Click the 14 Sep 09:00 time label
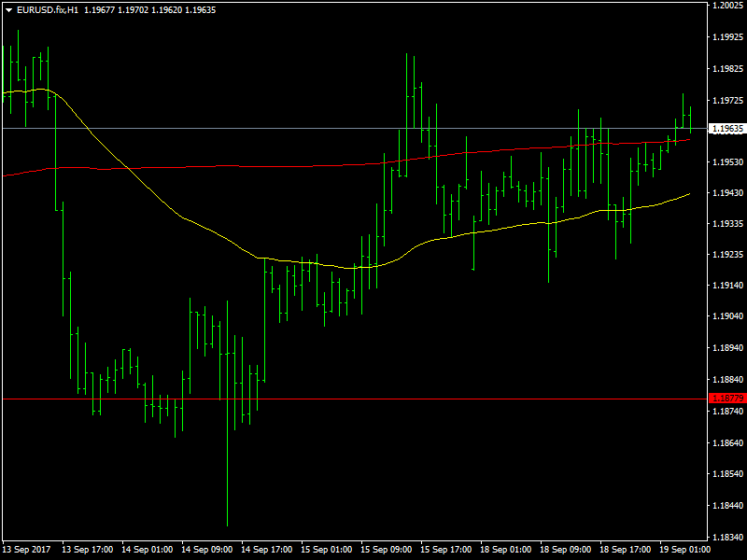The width and height of the screenshot is (747, 560). point(206,550)
